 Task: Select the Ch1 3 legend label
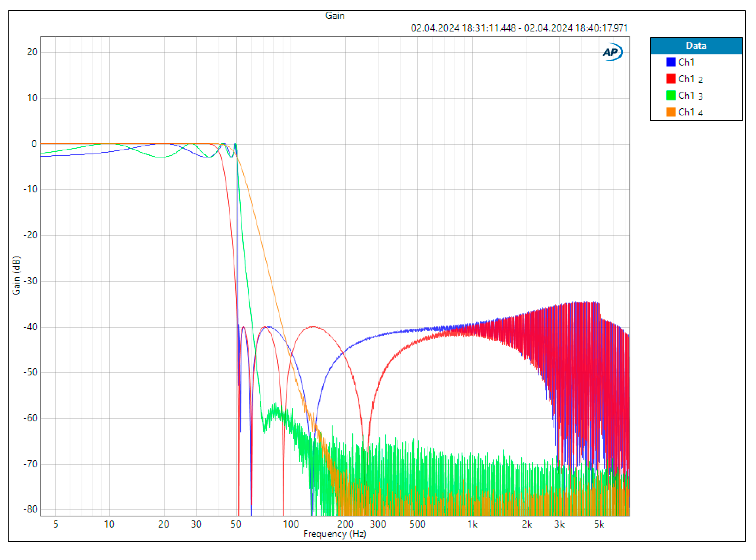(690, 96)
